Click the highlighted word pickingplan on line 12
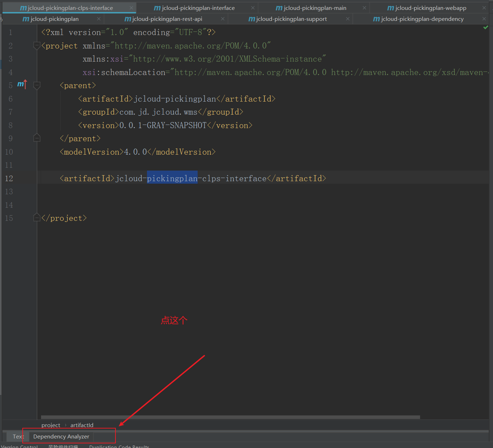The image size is (493, 448). click(x=172, y=178)
